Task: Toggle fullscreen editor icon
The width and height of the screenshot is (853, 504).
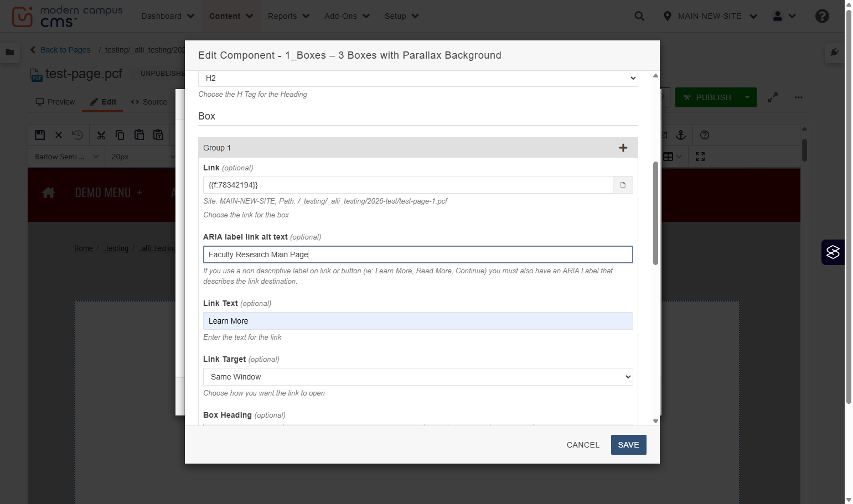Action: pyautogui.click(x=700, y=157)
